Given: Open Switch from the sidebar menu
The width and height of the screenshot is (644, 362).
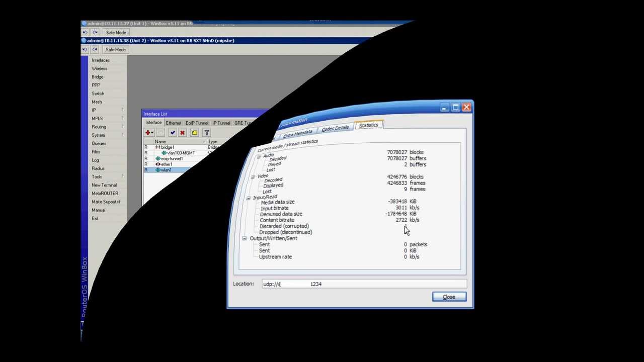Looking at the screenshot, I should pos(98,94).
